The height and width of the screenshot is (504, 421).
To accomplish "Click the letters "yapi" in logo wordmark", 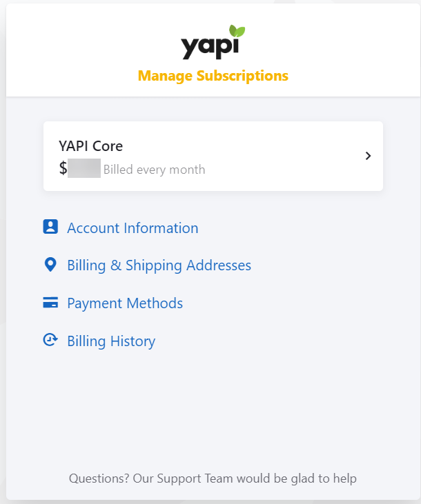I will pos(206,47).
